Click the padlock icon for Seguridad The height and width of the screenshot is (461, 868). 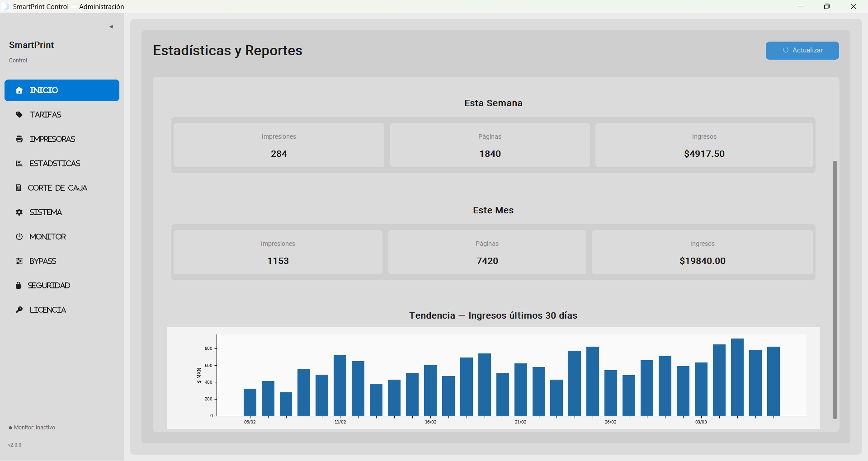[x=19, y=286]
